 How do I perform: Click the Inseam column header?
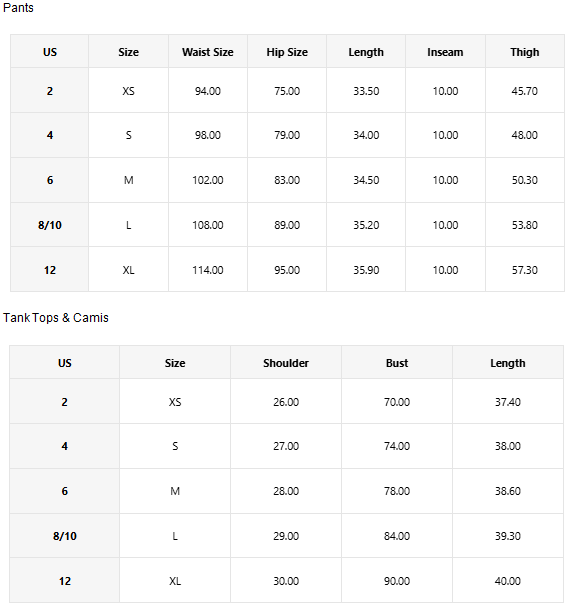click(445, 52)
